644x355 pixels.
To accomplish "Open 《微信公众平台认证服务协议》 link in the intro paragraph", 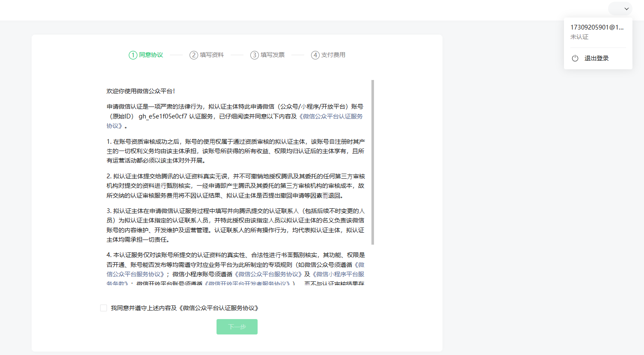I will pyautogui.click(x=330, y=116).
